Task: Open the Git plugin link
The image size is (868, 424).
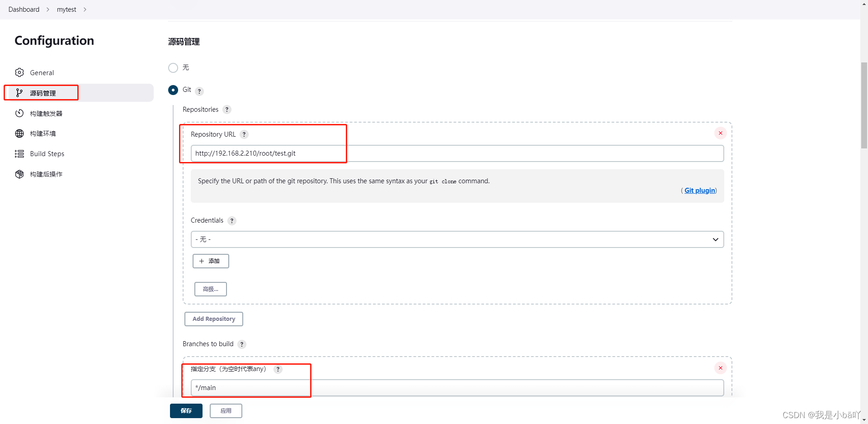Action: 699,191
